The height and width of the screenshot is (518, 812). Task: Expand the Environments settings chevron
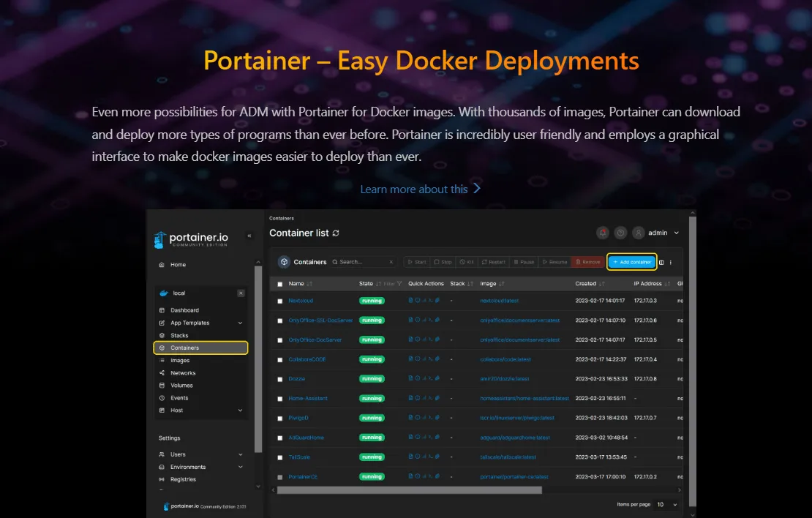pyautogui.click(x=240, y=468)
